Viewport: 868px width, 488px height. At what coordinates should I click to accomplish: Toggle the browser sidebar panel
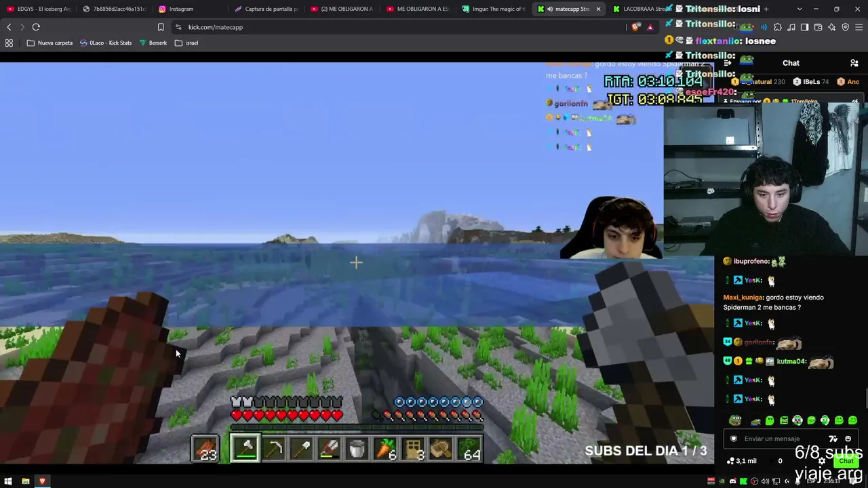pos(804,27)
